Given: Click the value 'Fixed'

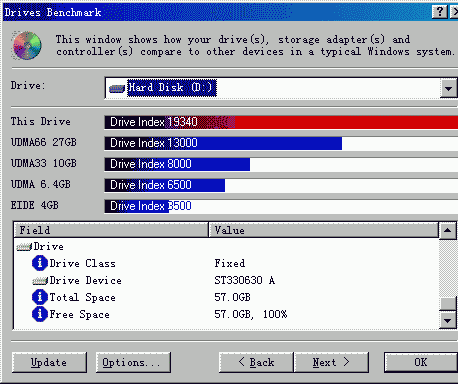Looking at the screenshot, I should coord(230,263).
